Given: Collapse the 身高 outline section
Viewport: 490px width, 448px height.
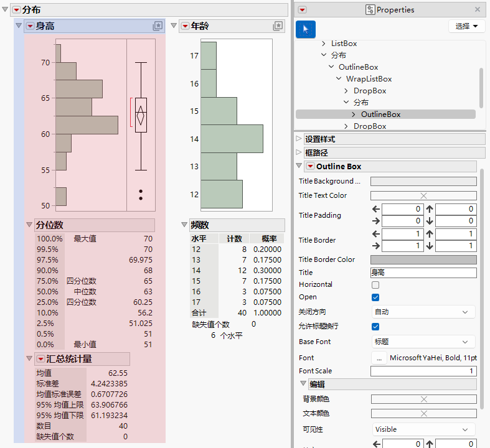Looking at the screenshot, I should coord(19,26).
